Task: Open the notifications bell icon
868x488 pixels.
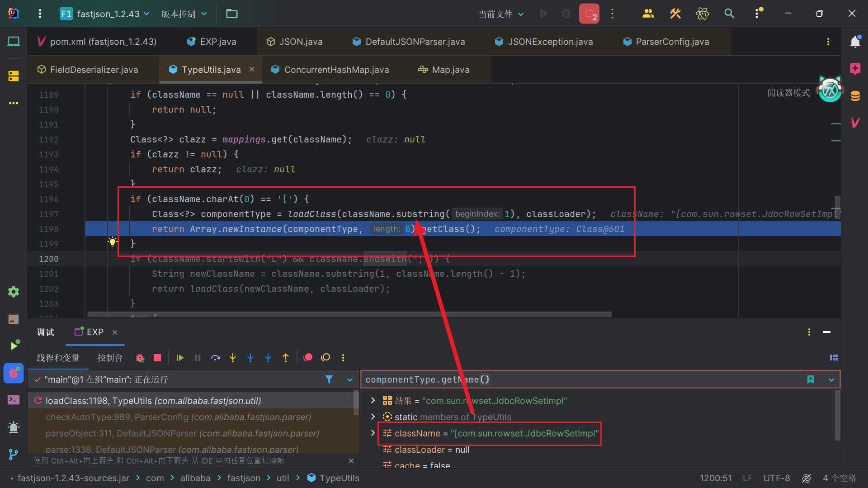Action: tap(855, 42)
